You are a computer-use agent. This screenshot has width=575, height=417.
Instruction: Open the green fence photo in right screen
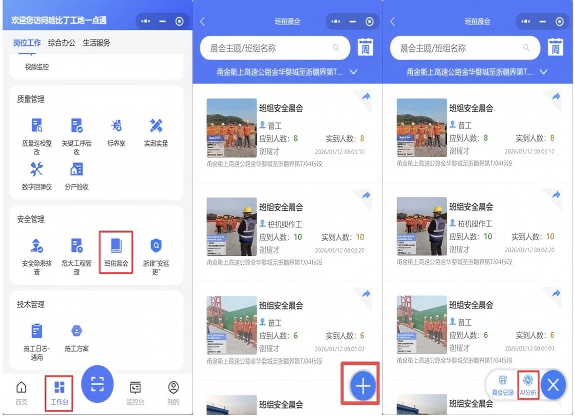click(x=422, y=325)
